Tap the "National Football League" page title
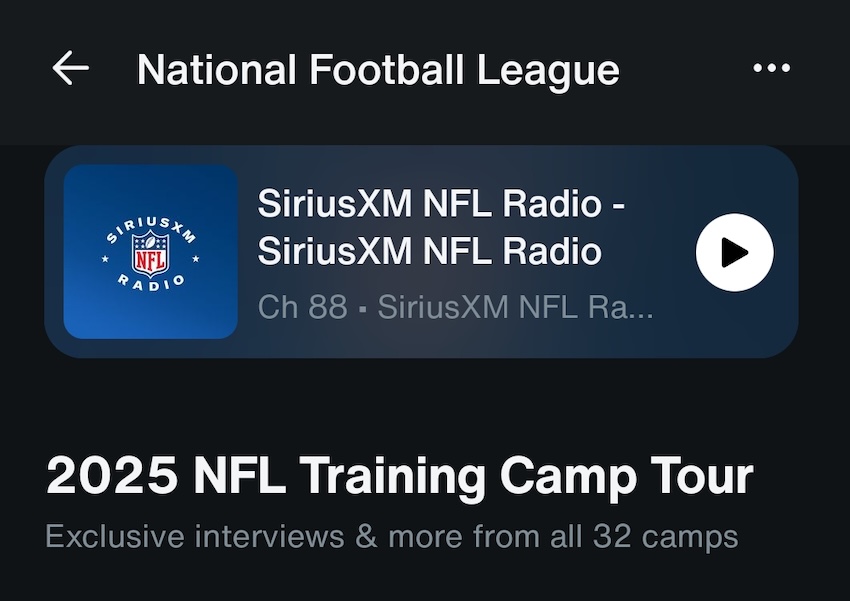850x601 pixels. click(378, 70)
